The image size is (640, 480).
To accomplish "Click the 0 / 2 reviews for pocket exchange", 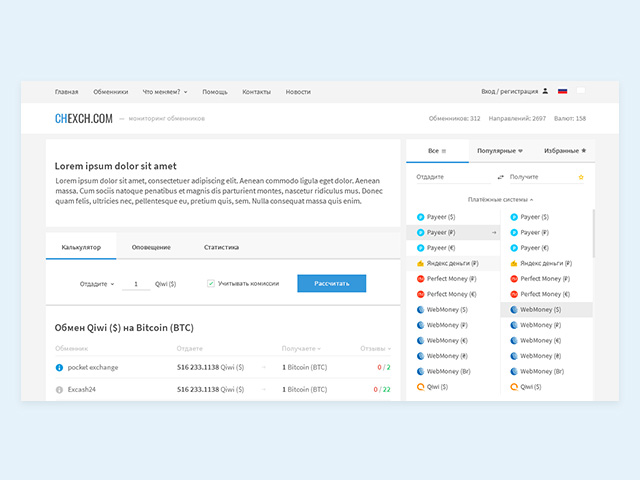I will [x=384, y=367].
